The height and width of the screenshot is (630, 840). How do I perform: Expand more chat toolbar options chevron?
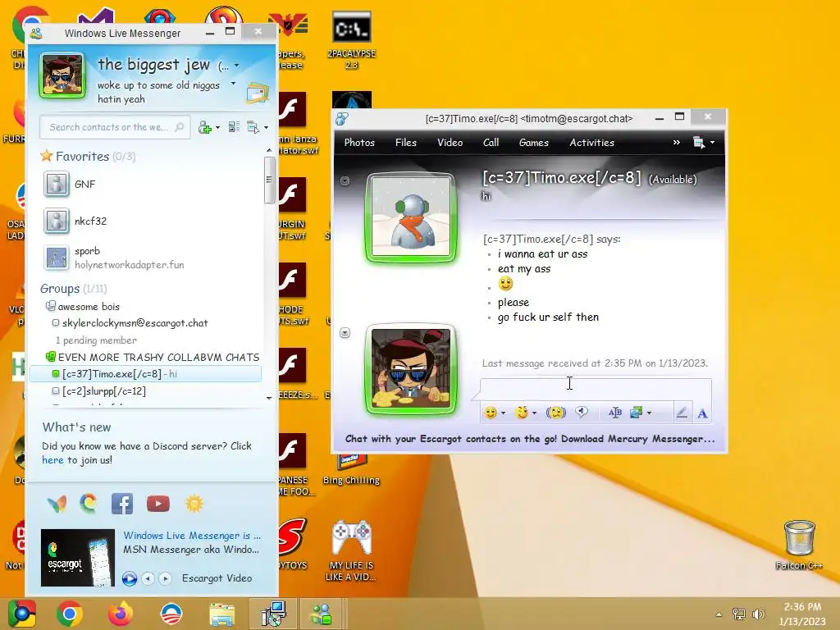point(677,142)
